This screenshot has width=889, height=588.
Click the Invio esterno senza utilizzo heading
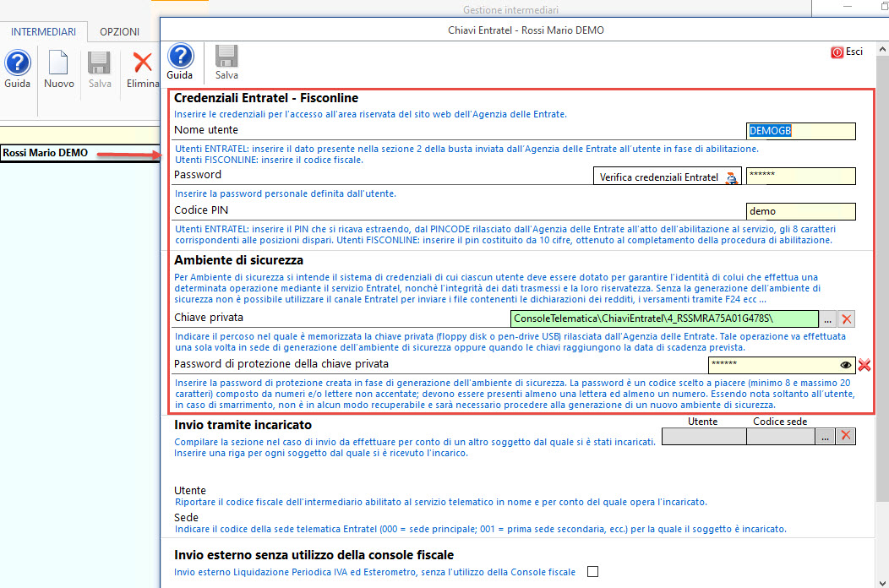(x=314, y=554)
